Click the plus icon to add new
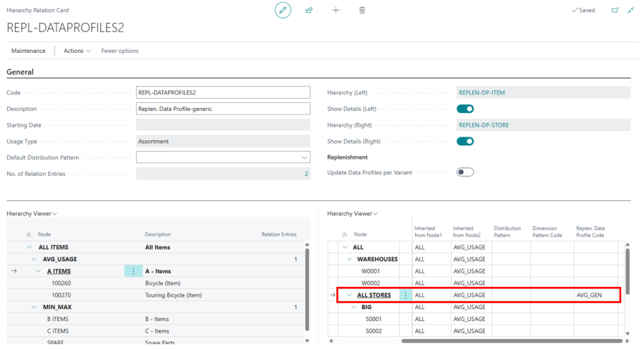 [336, 10]
